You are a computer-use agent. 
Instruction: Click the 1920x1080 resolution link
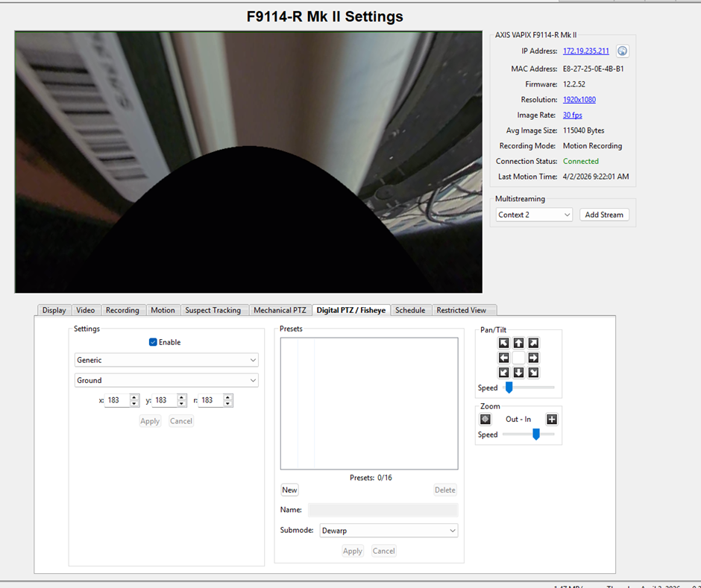[x=579, y=100]
